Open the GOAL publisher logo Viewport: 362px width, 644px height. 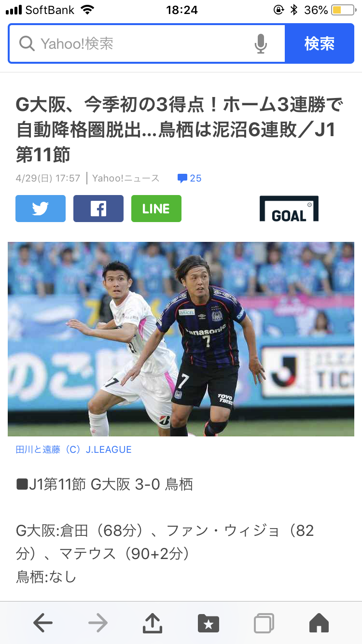289,209
